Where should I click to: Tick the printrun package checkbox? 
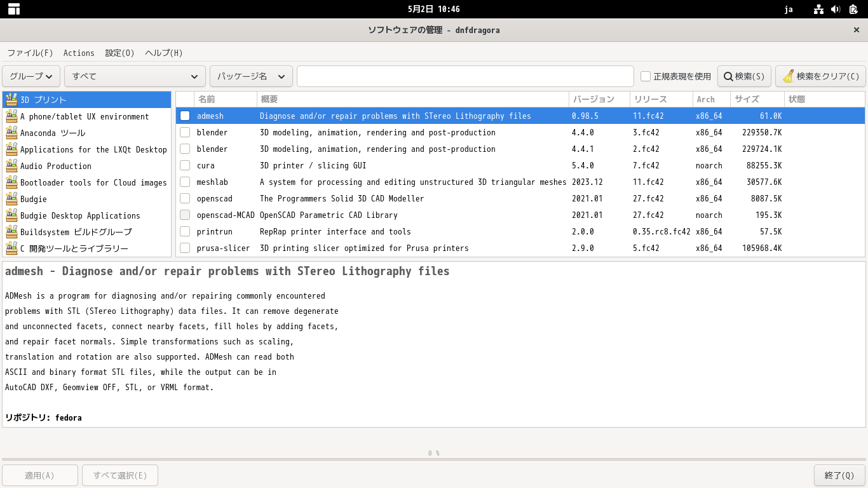pyautogui.click(x=185, y=232)
